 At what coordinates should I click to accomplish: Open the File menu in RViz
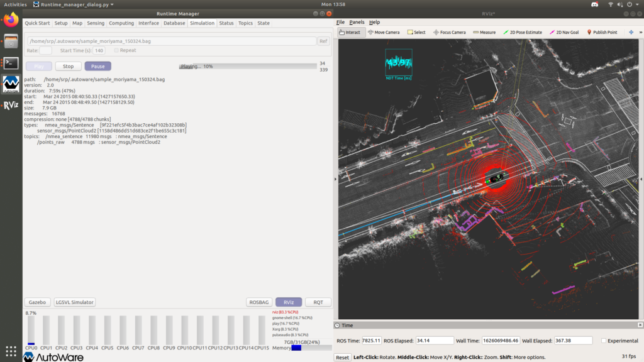point(340,22)
